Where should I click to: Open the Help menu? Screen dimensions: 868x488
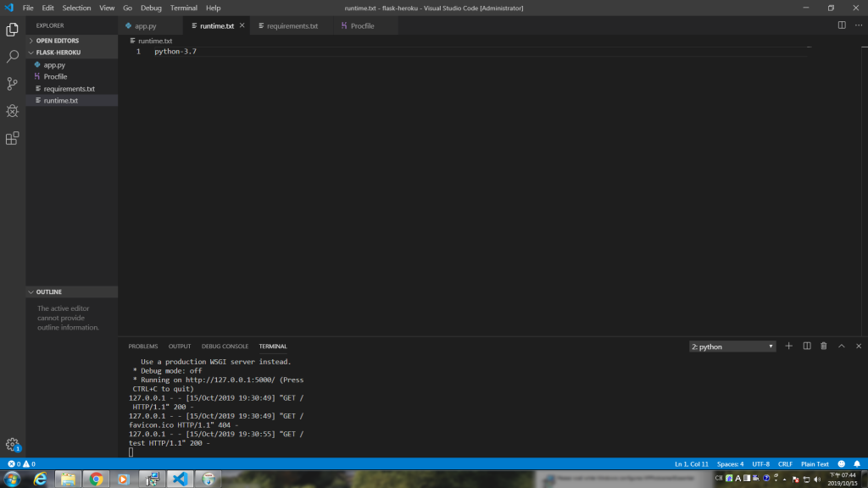point(213,8)
